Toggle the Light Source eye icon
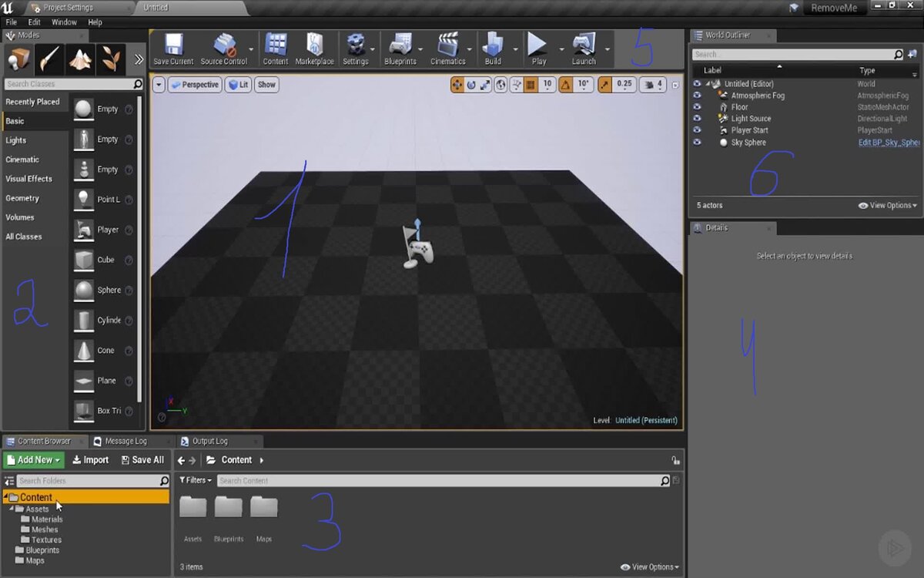This screenshot has width=924, height=578. [697, 119]
